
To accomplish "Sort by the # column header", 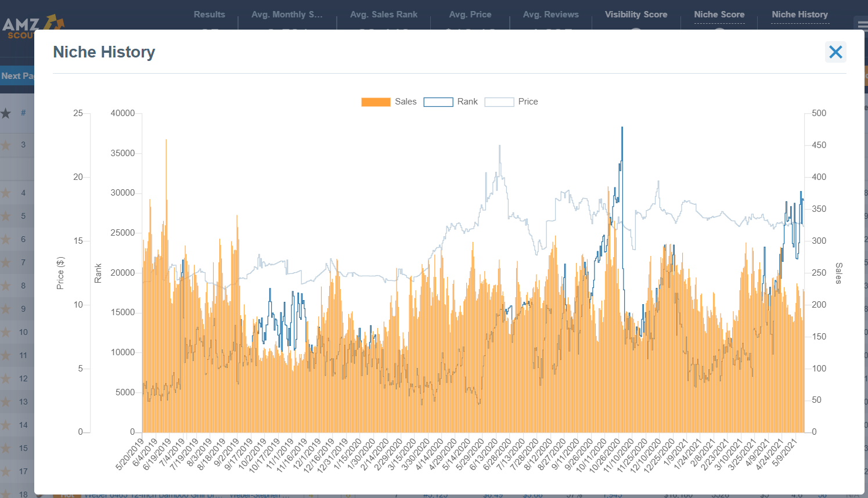I will tap(23, 113).
